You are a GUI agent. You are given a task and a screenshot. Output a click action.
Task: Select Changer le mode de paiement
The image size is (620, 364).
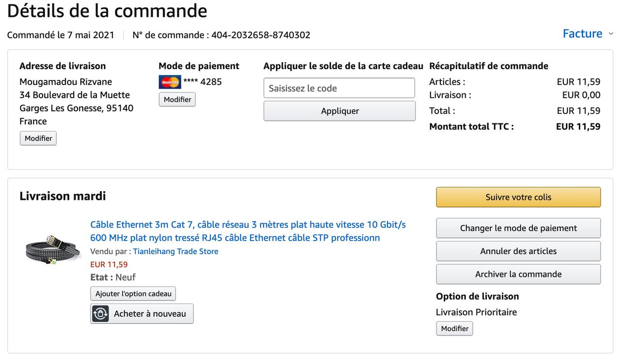click(518, 228)
